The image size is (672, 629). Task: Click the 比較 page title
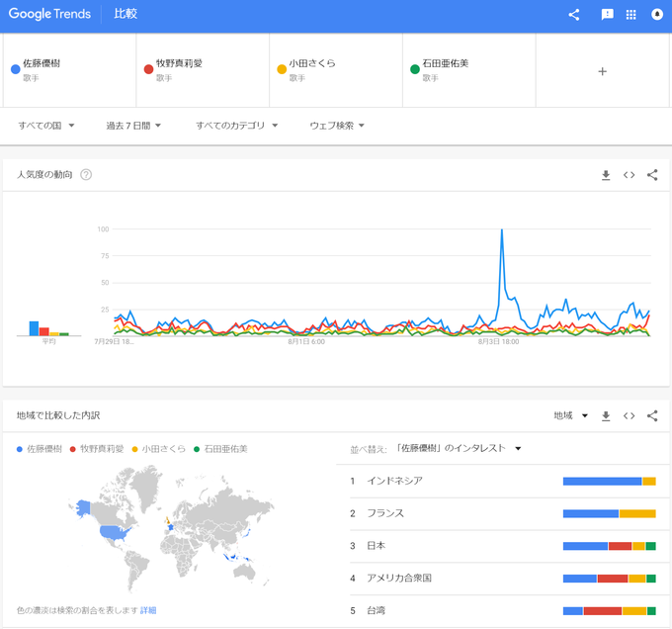pos(126,14)
